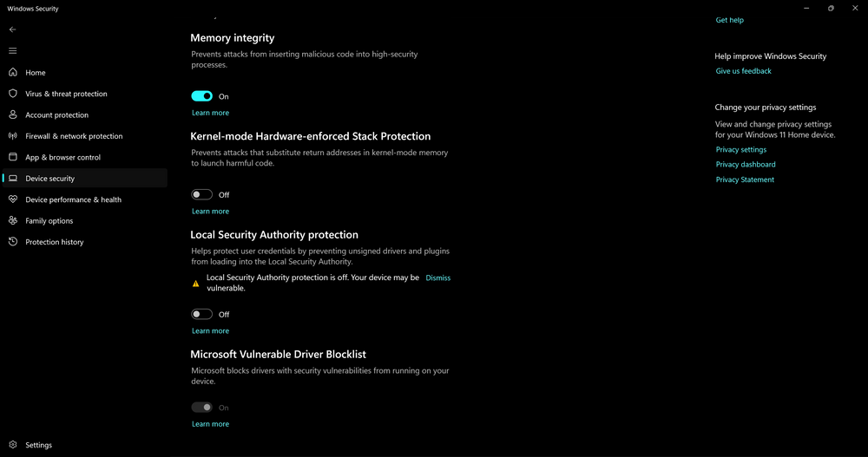Turn on Local Security Authority protection toggle
This screenshot has width=868, height=457.
click(201, 315)
